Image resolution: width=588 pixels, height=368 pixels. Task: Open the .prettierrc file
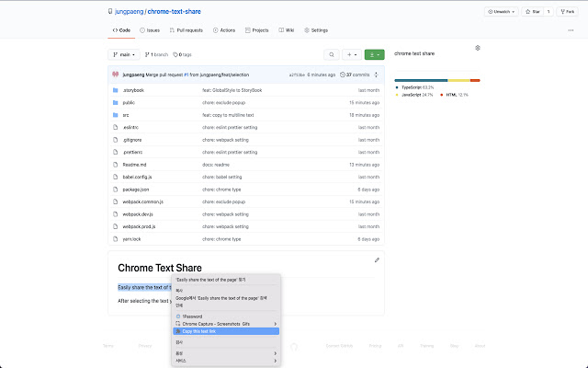coord(132,153)
